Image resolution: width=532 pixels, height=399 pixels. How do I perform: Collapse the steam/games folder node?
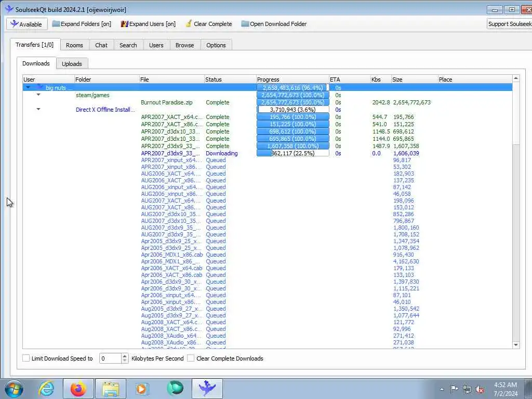point(38,95)
